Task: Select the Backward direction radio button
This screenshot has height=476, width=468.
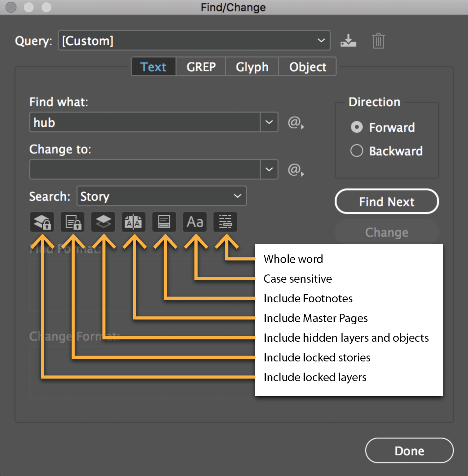Action: [x=357, y=151]
